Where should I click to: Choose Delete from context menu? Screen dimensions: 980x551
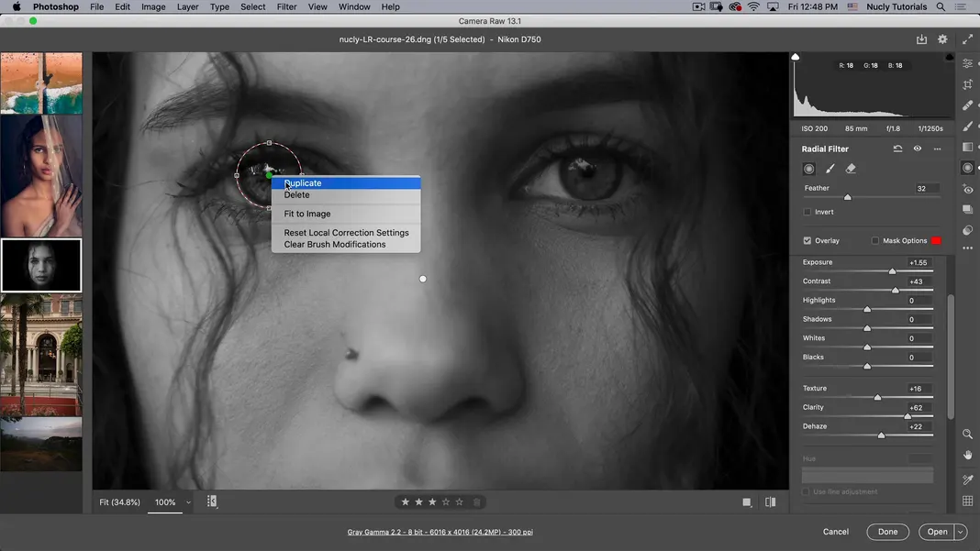(x=346, y=195)
